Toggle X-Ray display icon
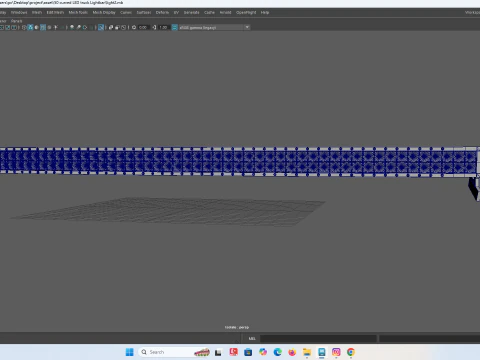Screen dimensions: 480x360 pyautogui.click(x=111, y=27)
